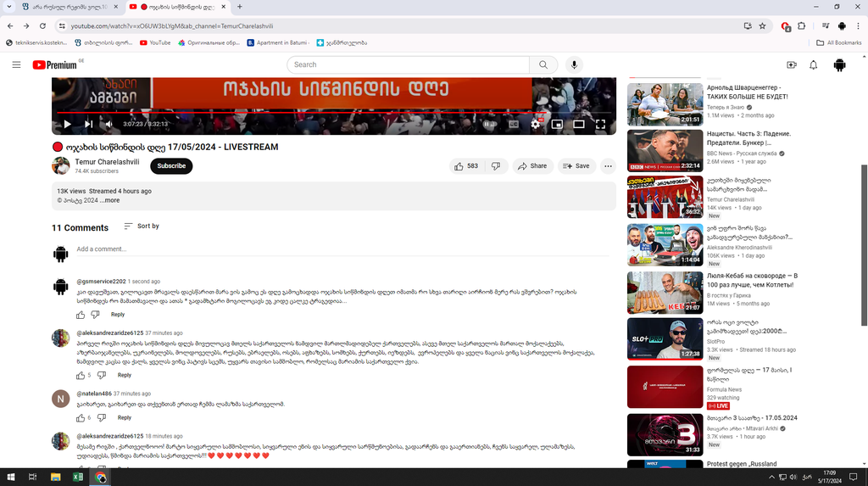Open Arnold Schwarzenegger video thumbnail

[x=665, y=104]
